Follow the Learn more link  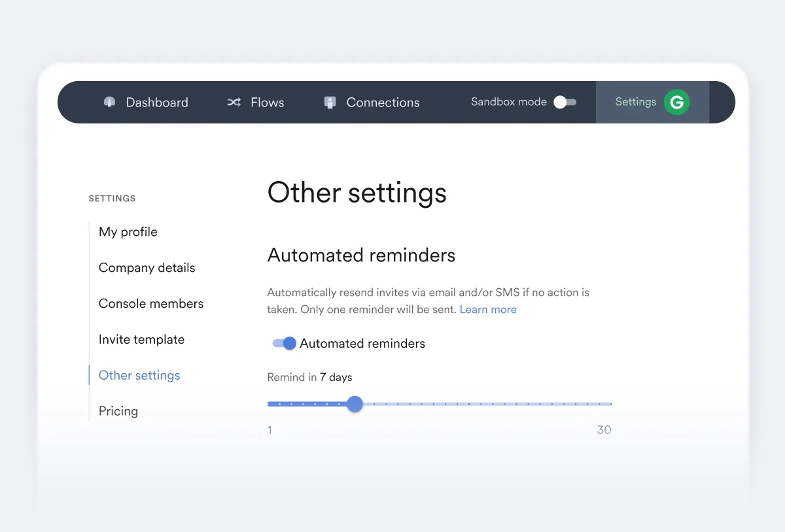click(x=488, y=310)
